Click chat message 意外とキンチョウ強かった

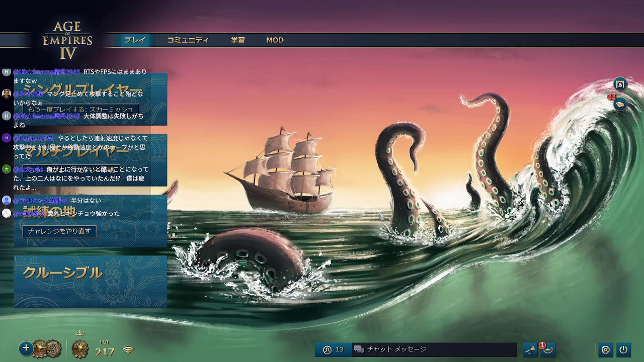tap(84, 214)
